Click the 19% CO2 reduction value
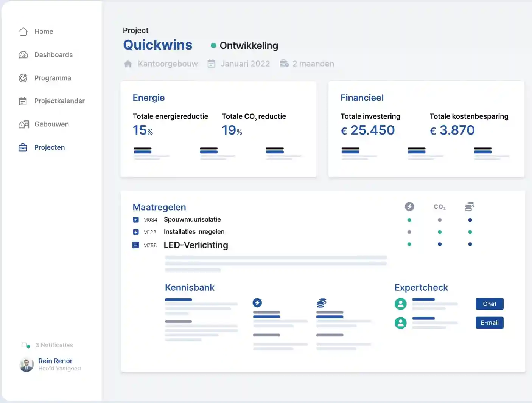 (x=232, y=130)
